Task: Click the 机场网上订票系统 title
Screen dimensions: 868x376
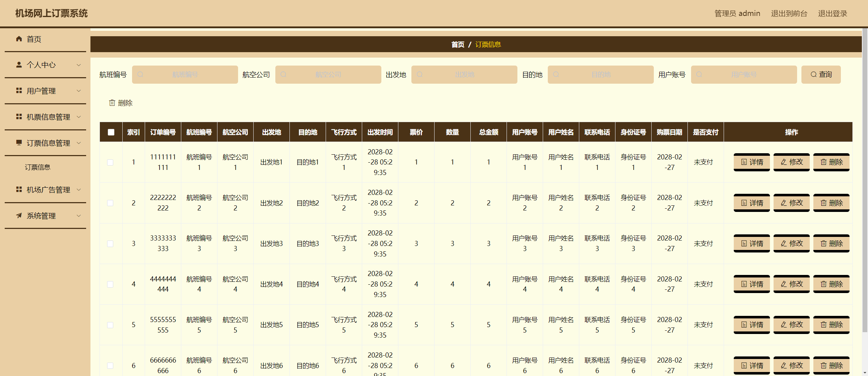Action: (51, 13)
